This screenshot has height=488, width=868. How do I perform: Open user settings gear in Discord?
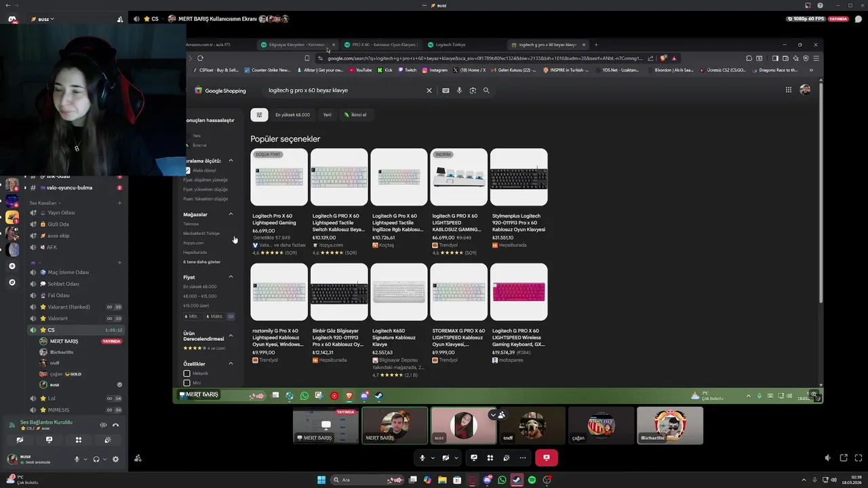tap(115, 459)
